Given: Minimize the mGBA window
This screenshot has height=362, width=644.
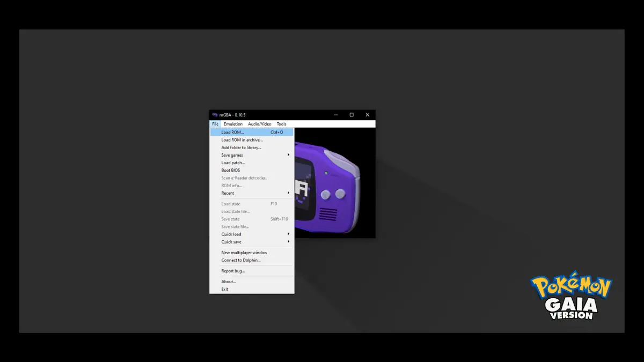Looking at the screenshot, I should 335,115.
